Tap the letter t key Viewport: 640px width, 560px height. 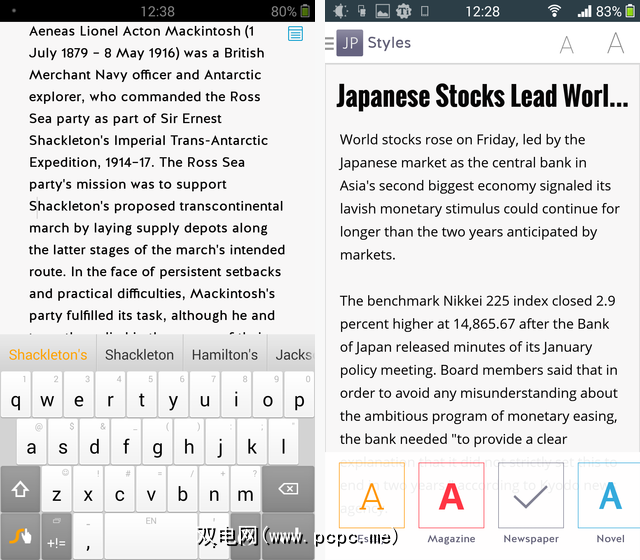[141, 394]
